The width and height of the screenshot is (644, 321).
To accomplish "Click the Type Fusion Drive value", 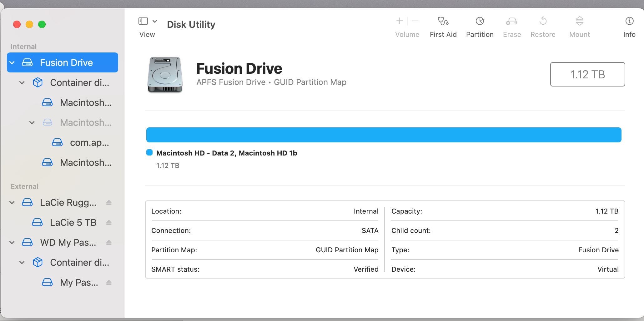I will 598,250.
